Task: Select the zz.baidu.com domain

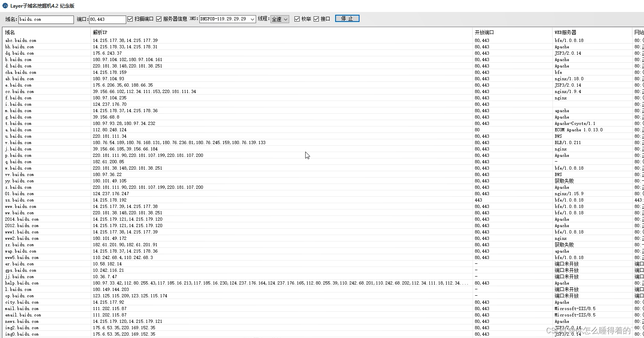Action: coord(20,245)
